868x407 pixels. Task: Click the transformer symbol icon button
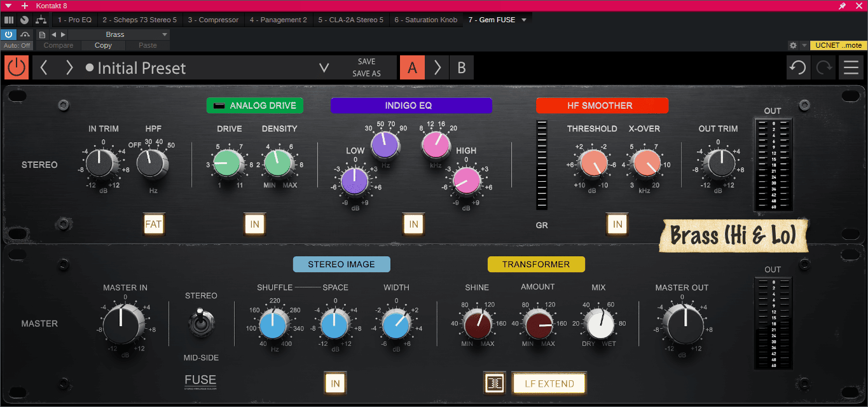[495, 383]
